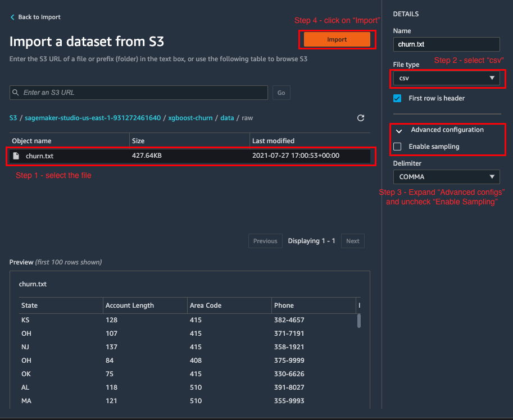
Task: Click the back chevron icon
Action: point(12,17)
